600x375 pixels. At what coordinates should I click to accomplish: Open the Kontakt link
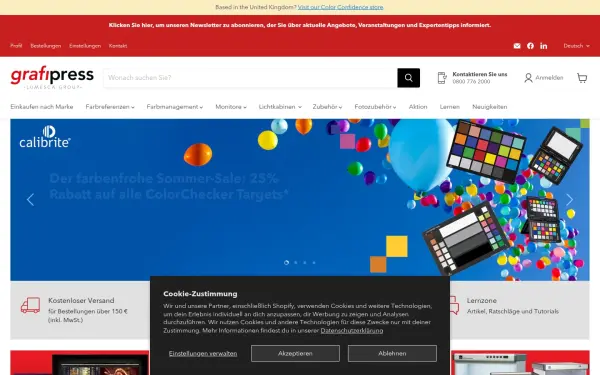coord(118,46)
